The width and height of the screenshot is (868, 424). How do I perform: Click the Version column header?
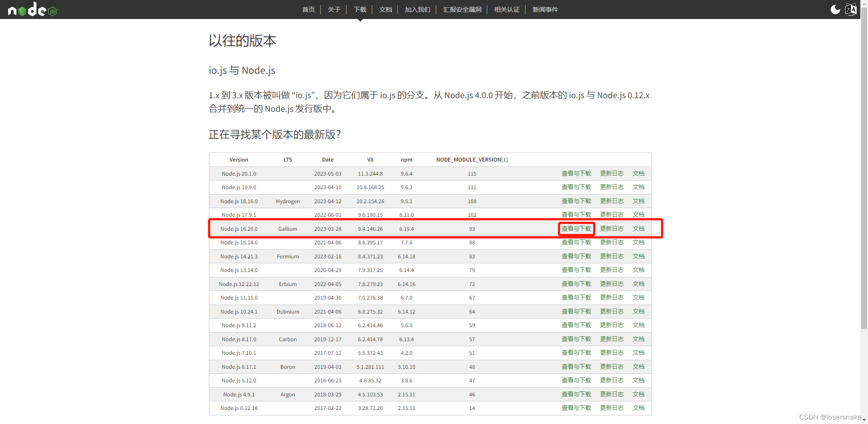point(239,160)
